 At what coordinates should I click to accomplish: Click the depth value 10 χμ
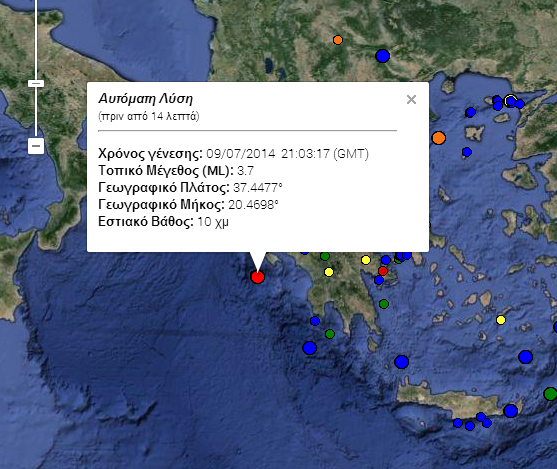pos(213,222)
